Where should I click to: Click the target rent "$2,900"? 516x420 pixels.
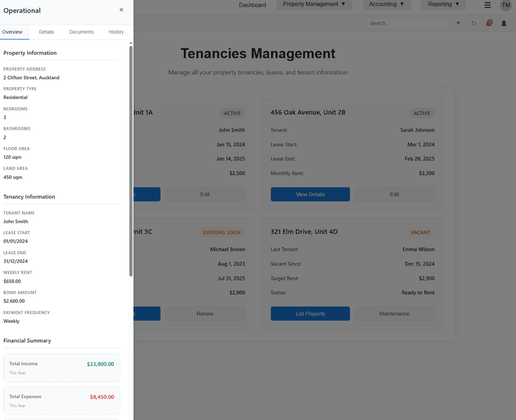[x=427, y=279]
